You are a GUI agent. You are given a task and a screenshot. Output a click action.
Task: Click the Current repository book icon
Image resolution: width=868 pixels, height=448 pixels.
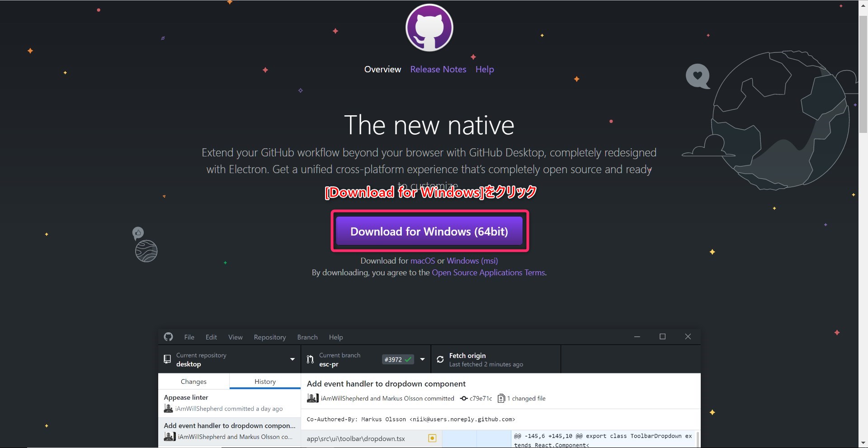[167, 359]
